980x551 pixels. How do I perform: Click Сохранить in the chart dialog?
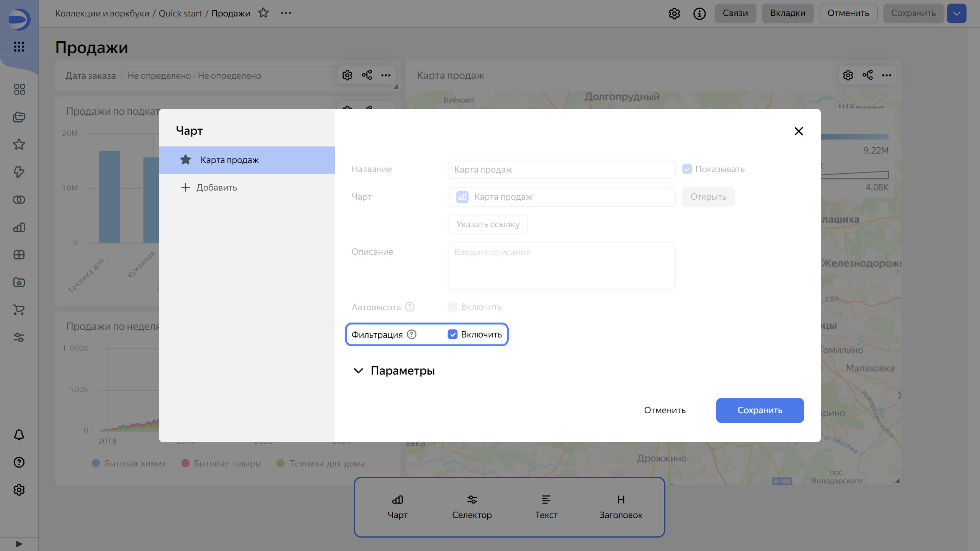(x=759, y=410)
